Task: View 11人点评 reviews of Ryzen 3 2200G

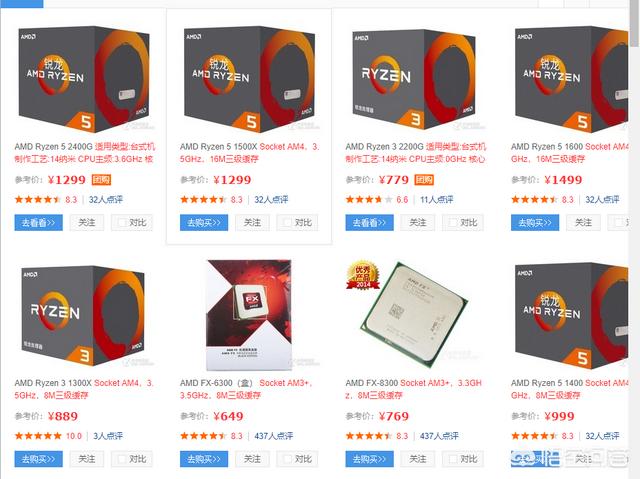Action: (437, 200)
